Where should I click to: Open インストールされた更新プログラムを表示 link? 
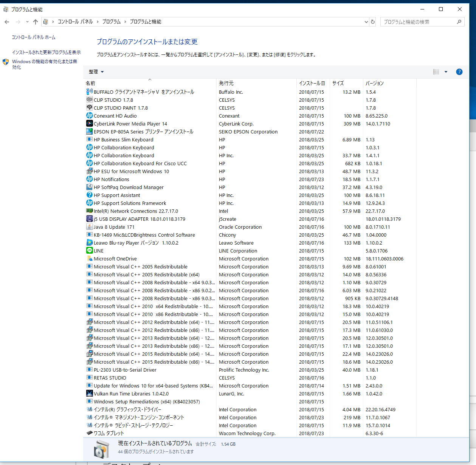click(46, 53)
